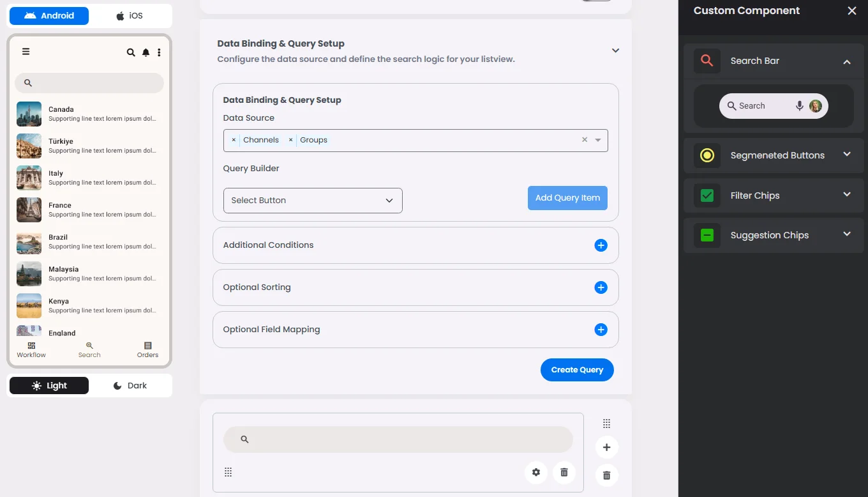Click the plus icon to add a component
Image resolution: width=868 pixels, height=497 pixels.
point(606,447)
